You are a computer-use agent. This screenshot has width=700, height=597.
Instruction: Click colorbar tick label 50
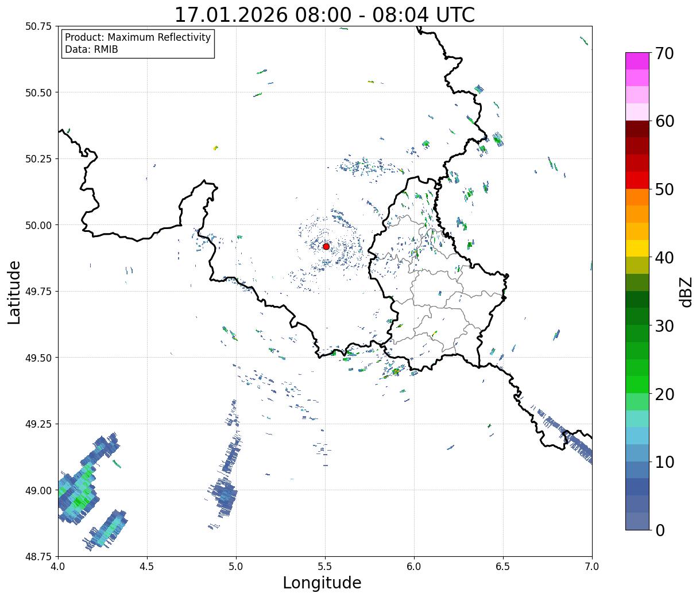coord(664,189)
